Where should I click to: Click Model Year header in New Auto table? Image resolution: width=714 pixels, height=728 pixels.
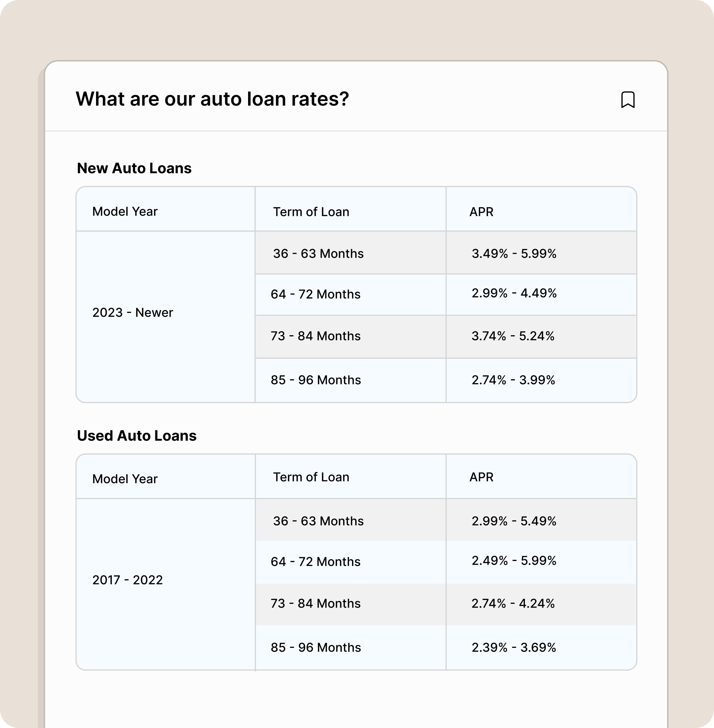125,211
